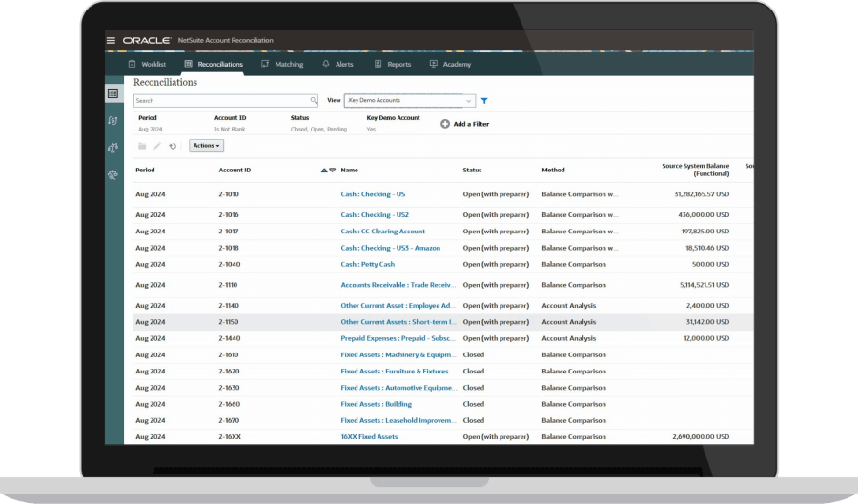Click the blue filter funnel icon
This screenshot has width=858, height=504.
pos(484,101)
